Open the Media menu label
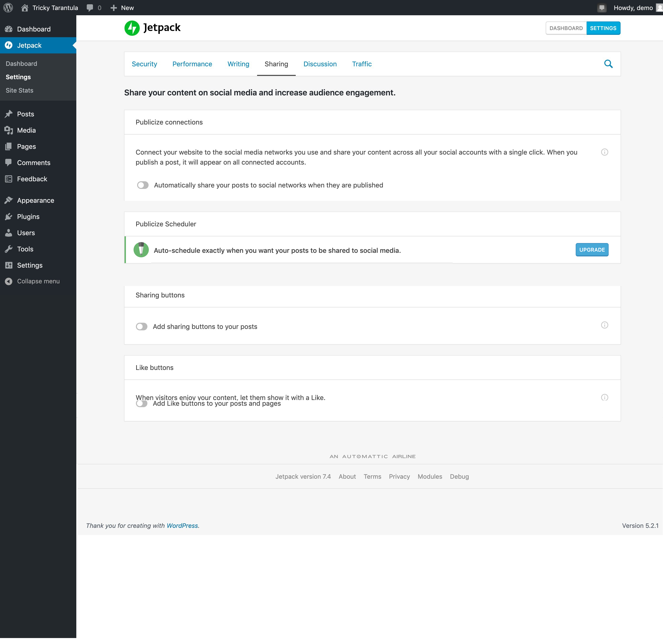Screen dimensions: 663x644 pyautogui.click(x=26, y=130)
